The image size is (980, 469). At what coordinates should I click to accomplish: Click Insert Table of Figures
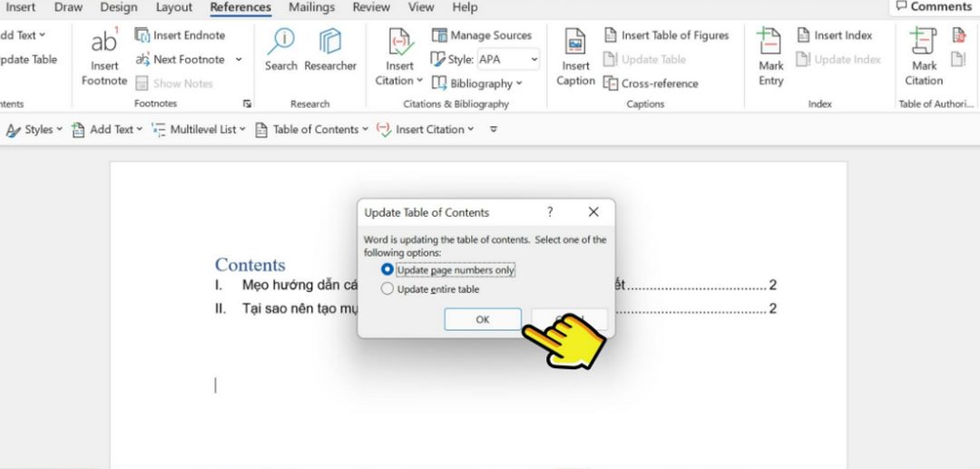click(666, 35)
